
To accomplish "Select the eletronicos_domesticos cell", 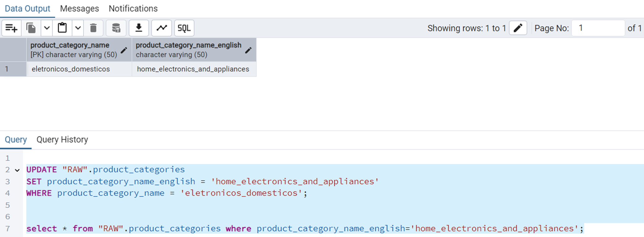I will (71, 69).
